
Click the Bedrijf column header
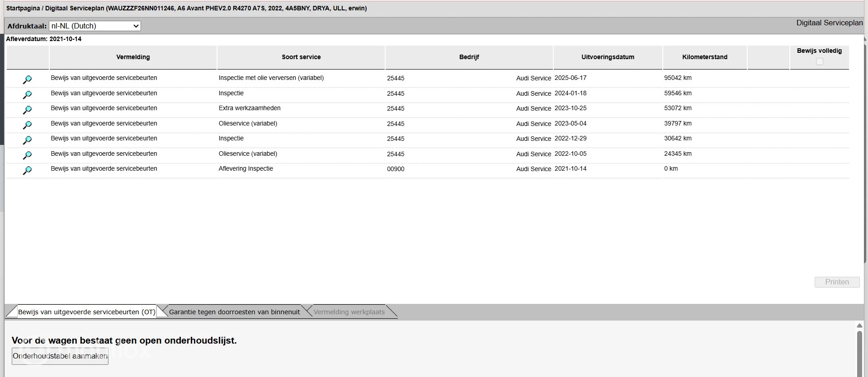(469, 57)
